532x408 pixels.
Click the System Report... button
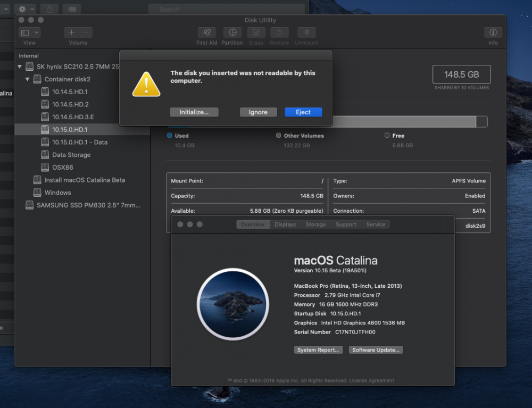[318, 349]
